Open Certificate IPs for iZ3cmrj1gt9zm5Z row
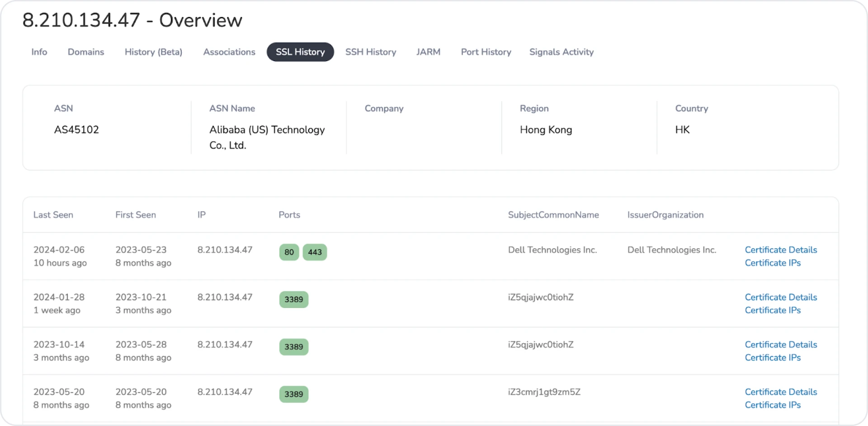868x426 pixels. 773,405
